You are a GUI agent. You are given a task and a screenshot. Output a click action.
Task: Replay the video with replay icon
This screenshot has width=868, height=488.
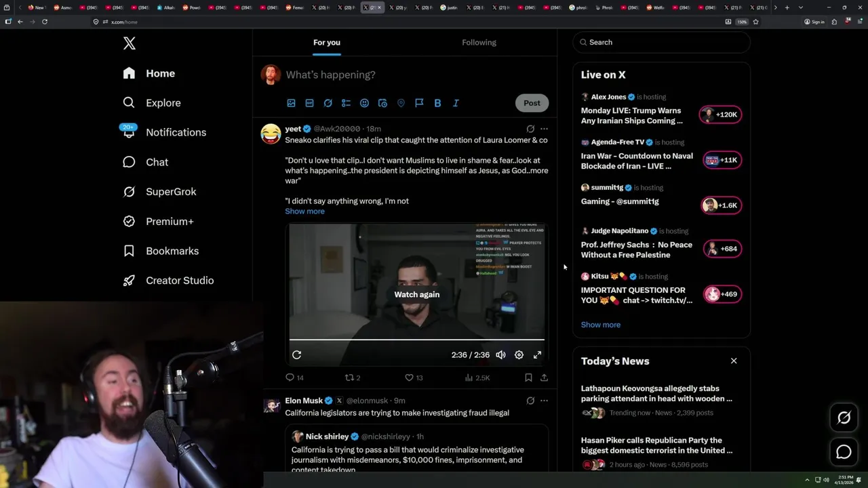point(296,355)
